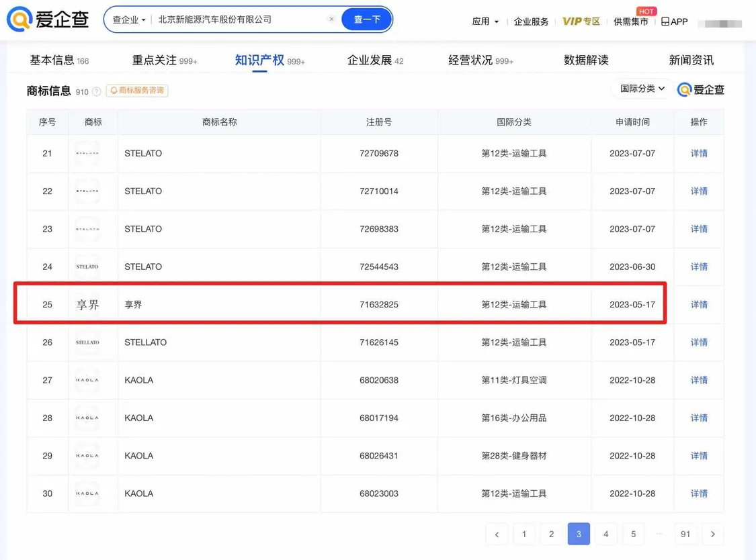Click the 查一下 search button
The image size is (756, 560).
[366, 19]
